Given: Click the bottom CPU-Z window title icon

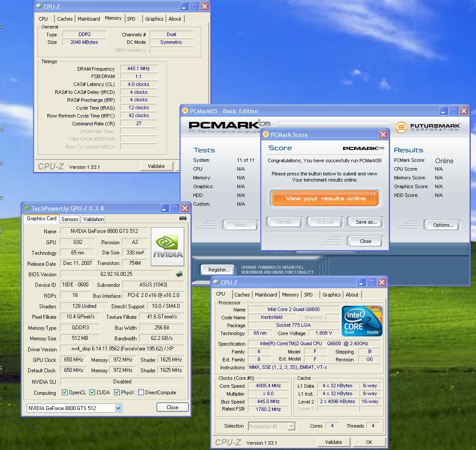Looking at the screenshot, I should click(x=216, y=282).
